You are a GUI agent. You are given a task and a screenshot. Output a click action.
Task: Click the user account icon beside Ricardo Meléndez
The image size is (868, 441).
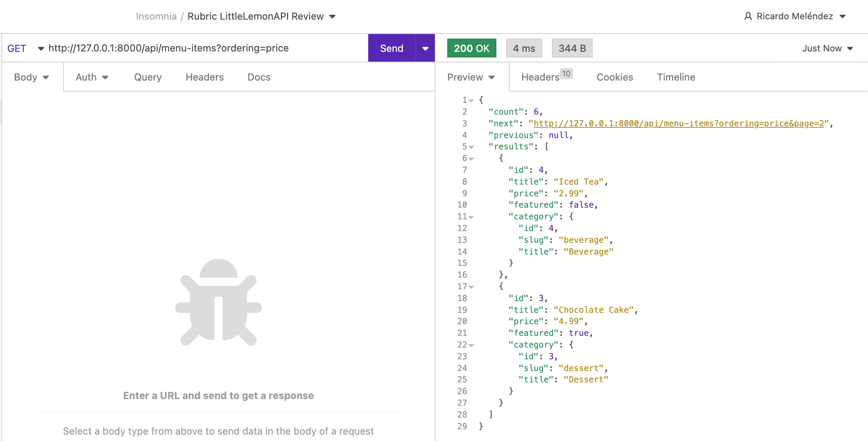coord(748,16)
